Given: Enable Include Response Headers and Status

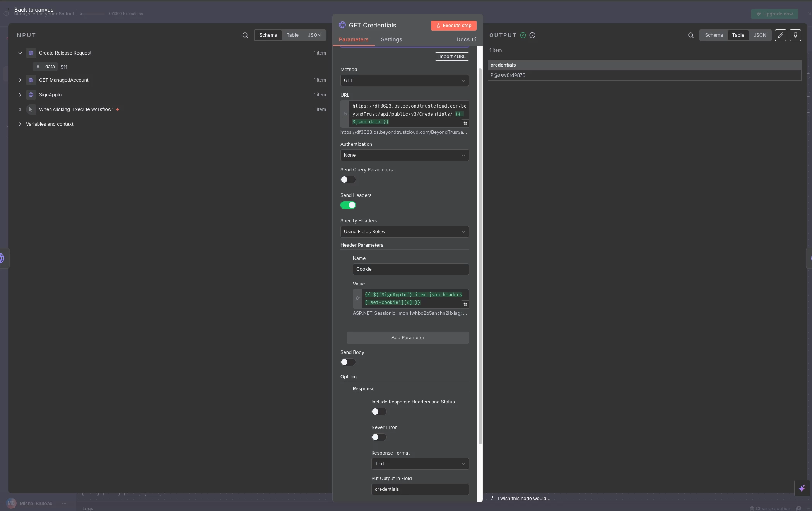Looking at the screenshot, I should (379, 412).
